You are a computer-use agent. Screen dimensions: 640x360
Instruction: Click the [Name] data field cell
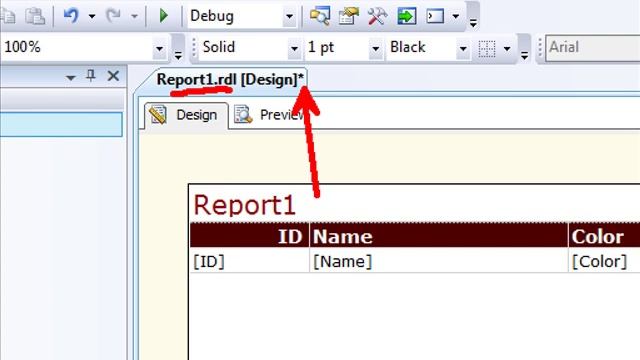click(439, 261)
